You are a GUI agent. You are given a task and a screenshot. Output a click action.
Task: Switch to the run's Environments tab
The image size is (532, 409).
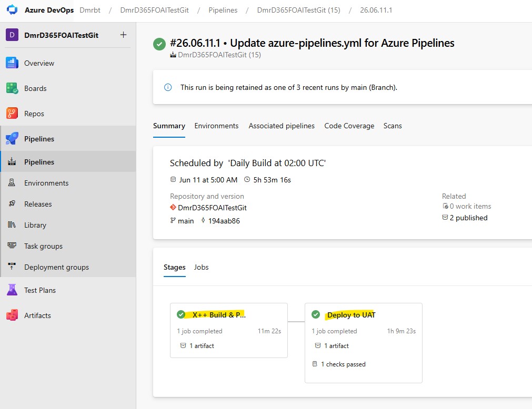pyautogui.click(x=216, y=126)
